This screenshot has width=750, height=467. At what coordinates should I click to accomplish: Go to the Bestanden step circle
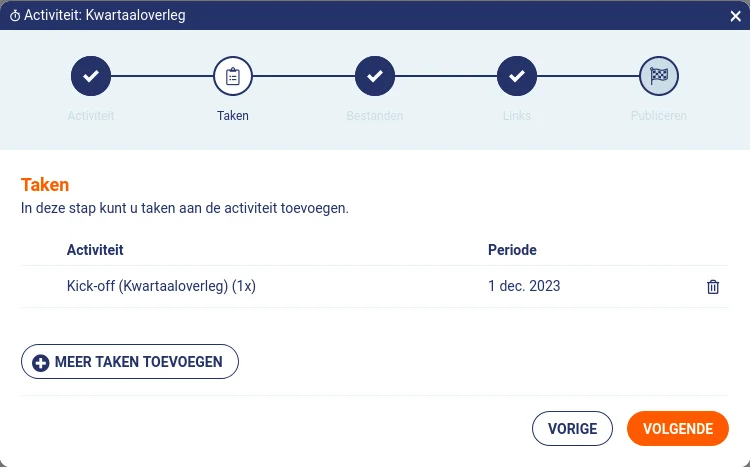click(x=375, y=76)
